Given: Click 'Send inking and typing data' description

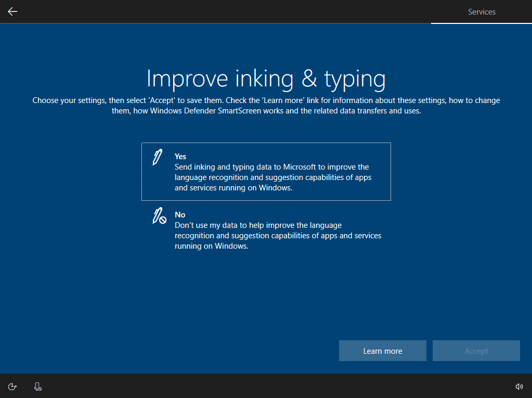Looking at the screenshot, I should coord(273,177).
